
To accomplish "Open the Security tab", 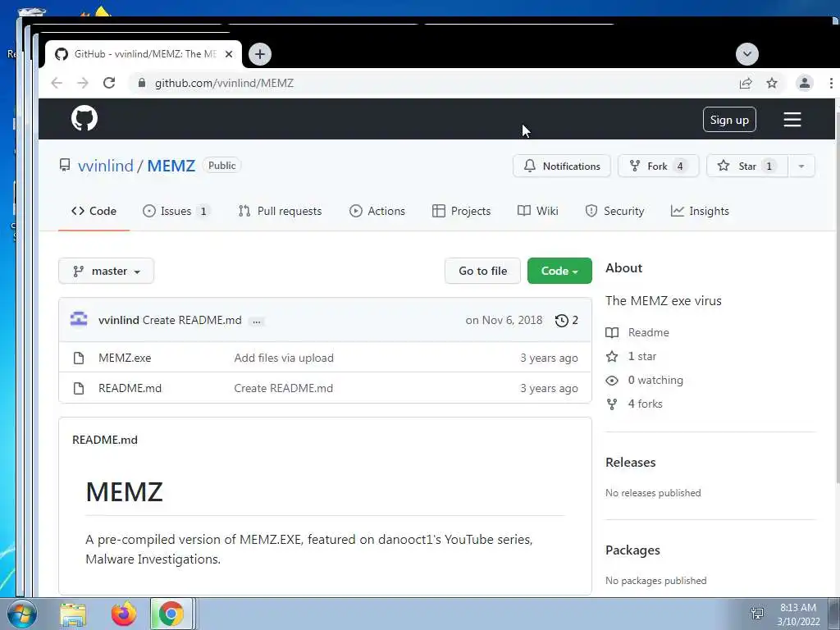I will 614,211.
